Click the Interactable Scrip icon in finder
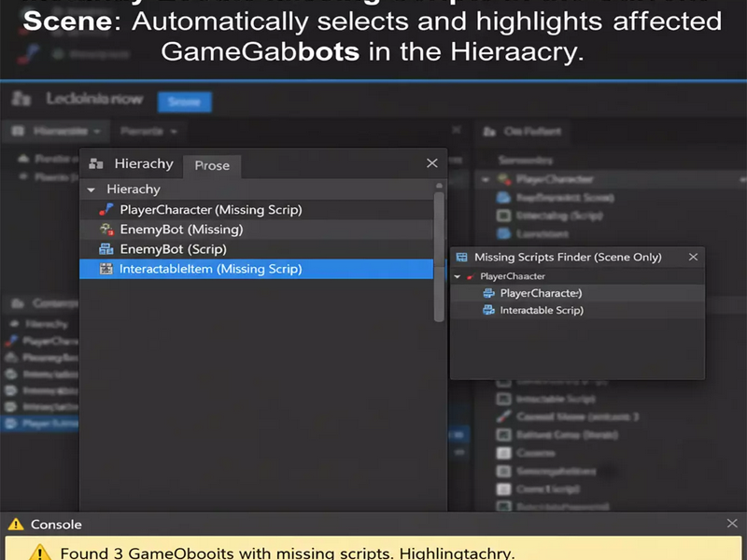 click(x=488, y=311)
